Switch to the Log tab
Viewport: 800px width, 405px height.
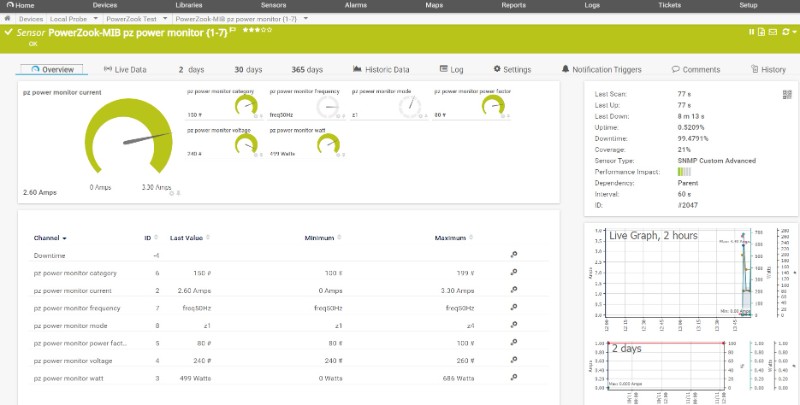click(452, 69)
